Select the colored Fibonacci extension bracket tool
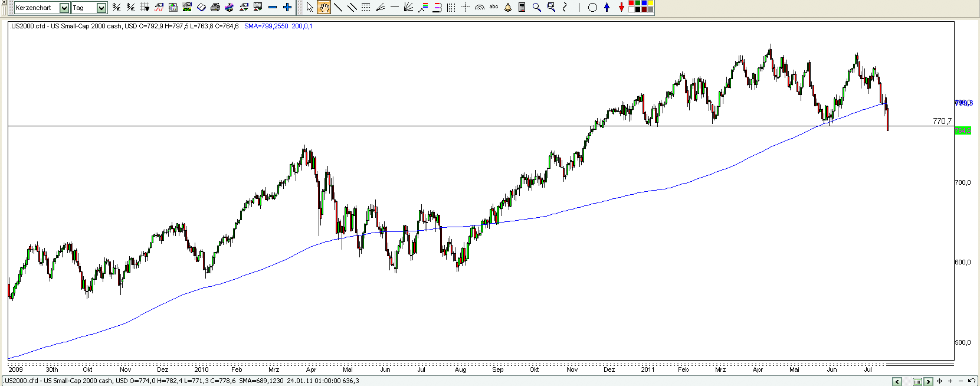The height and width of the screenshot is (386, 980). coord(437,8)
